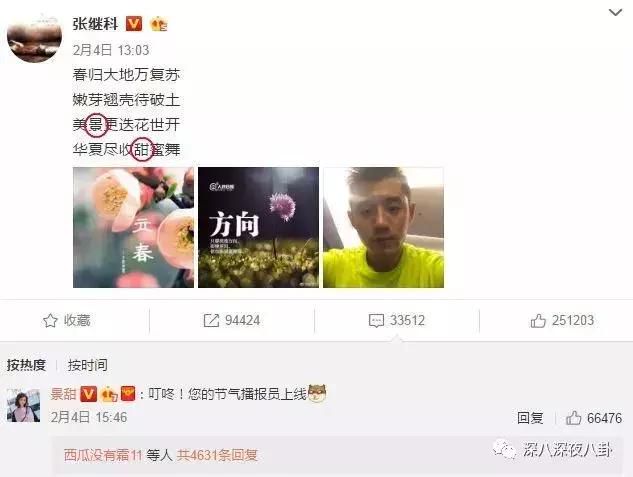
Task: Click the 收藏 star favorite icon
Action: coord(50,321)
